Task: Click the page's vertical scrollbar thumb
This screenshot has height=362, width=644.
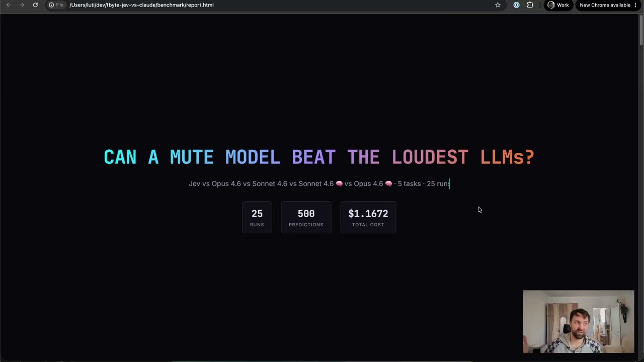Action: tap(641, 31)
